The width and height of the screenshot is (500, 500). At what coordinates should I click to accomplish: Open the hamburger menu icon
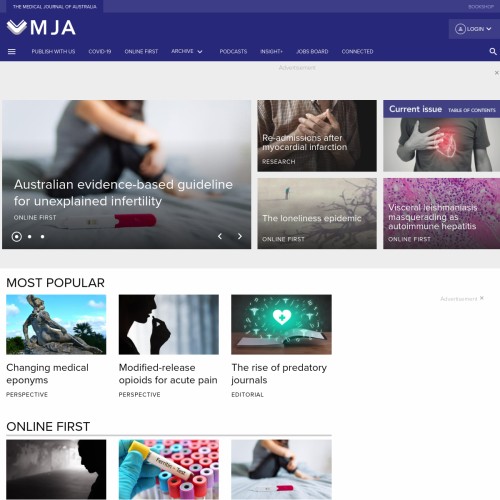point(12,52)
